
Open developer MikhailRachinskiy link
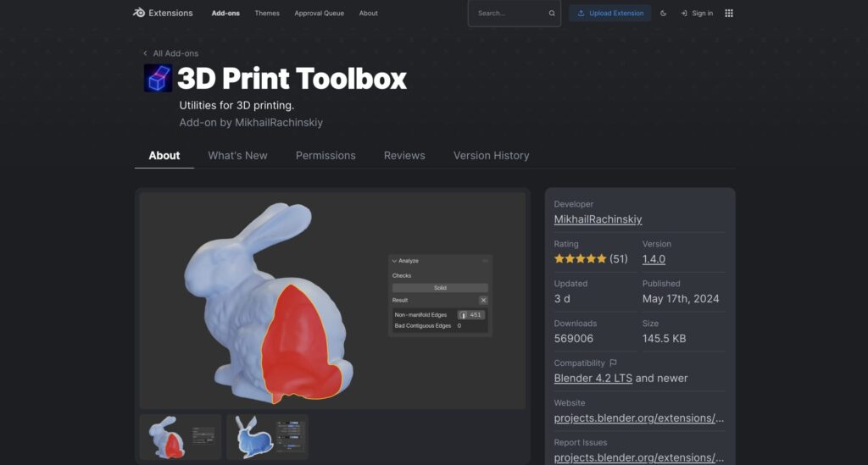[x=598, y=219]
